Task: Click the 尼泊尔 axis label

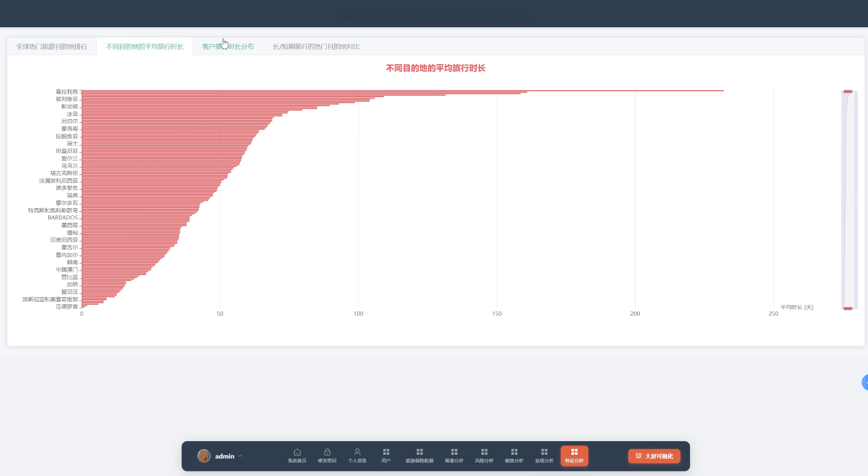Action: click(x=70, y=121)
